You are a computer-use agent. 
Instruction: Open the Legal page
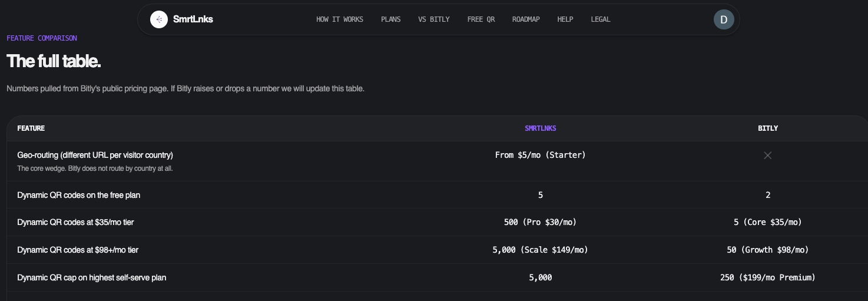click(x=601, y=19)
